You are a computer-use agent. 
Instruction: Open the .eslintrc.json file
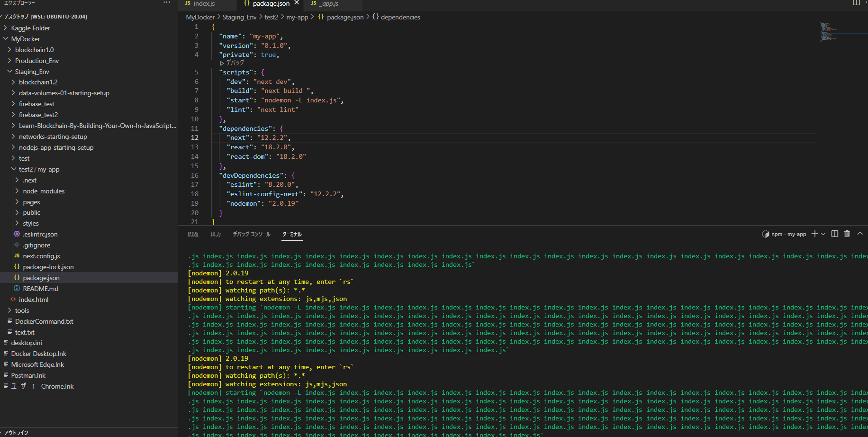40,235
